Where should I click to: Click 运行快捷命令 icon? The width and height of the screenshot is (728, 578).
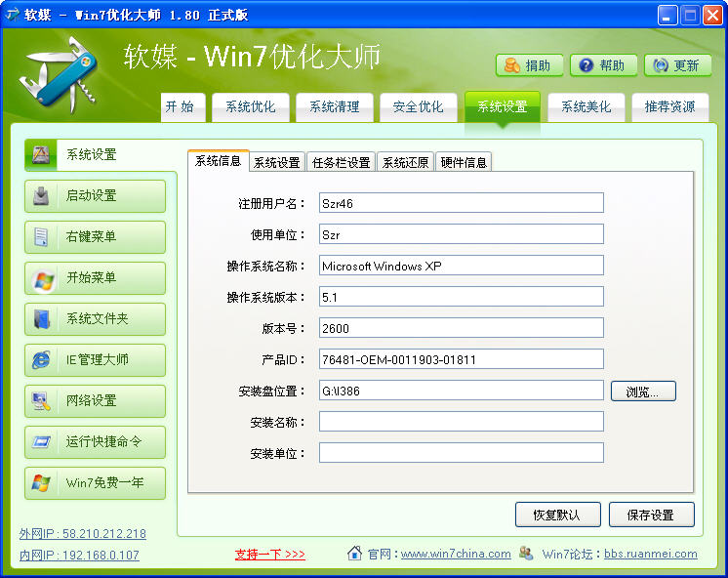pyautogui.click(x=41, y=442)
